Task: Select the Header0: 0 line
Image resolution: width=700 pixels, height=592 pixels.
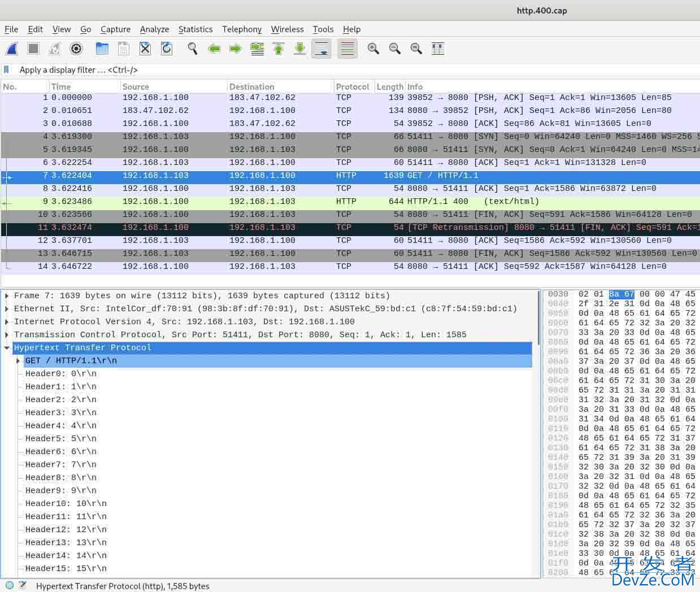Action: click(x=61, y=373)
